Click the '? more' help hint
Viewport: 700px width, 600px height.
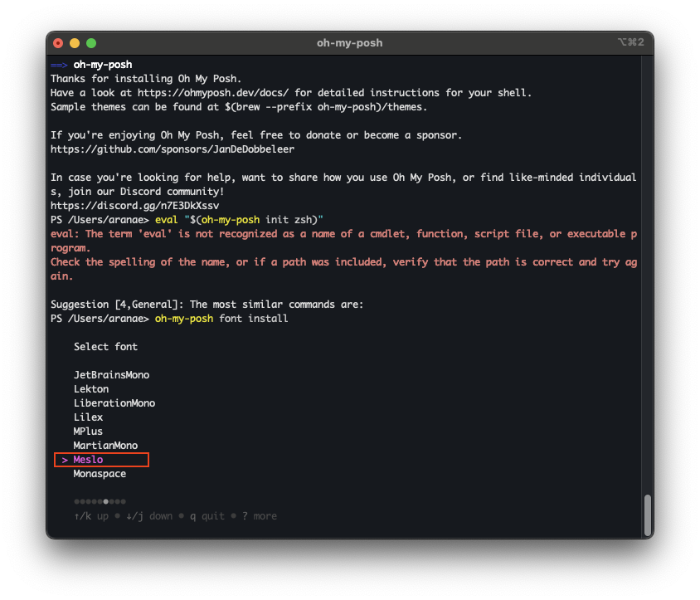(x=260, y=516)
